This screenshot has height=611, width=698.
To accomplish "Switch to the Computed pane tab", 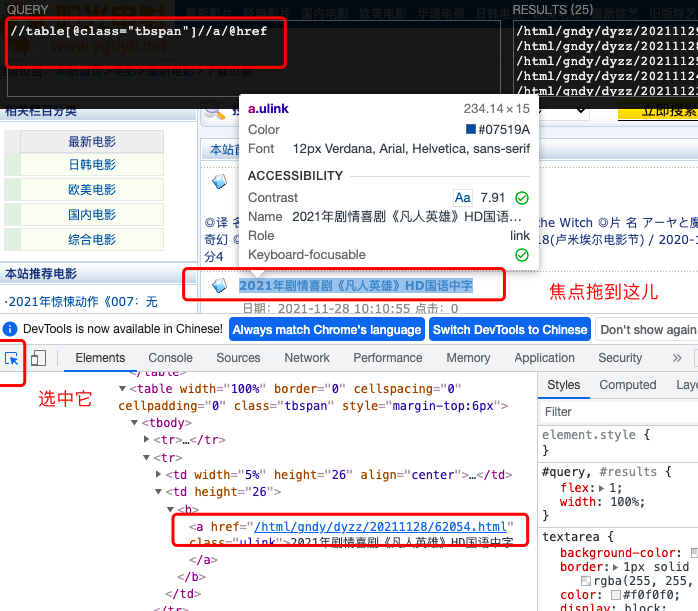I will (x=628, y=385).
